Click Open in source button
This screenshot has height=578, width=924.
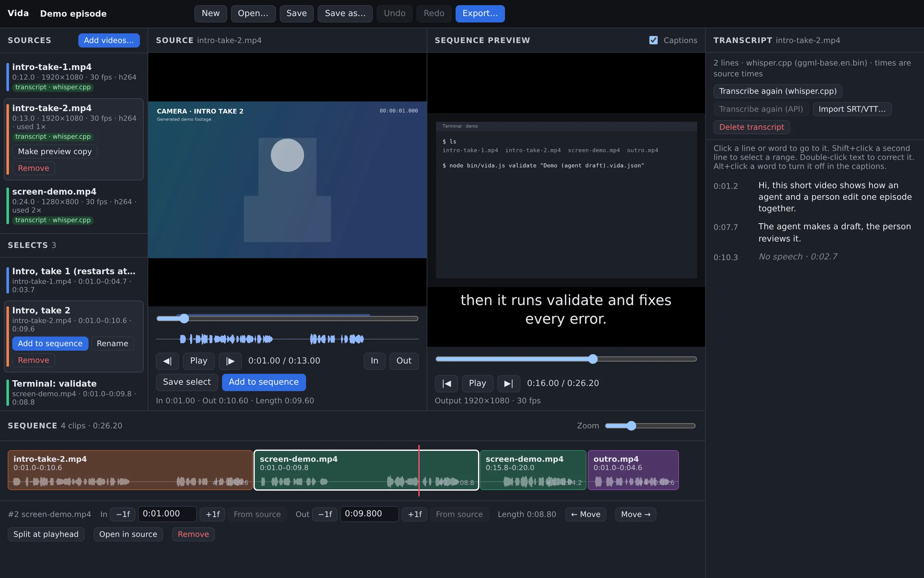[x=128, y=534]
